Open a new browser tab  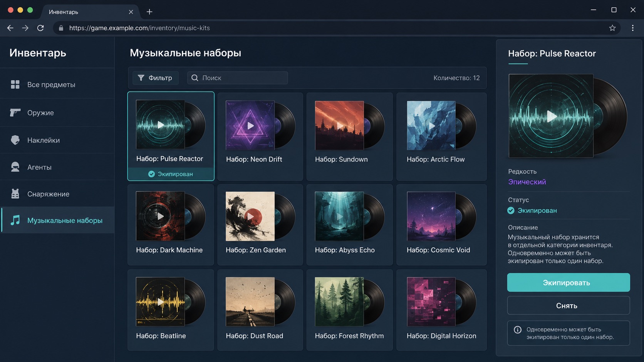click(x=149, y=12)
